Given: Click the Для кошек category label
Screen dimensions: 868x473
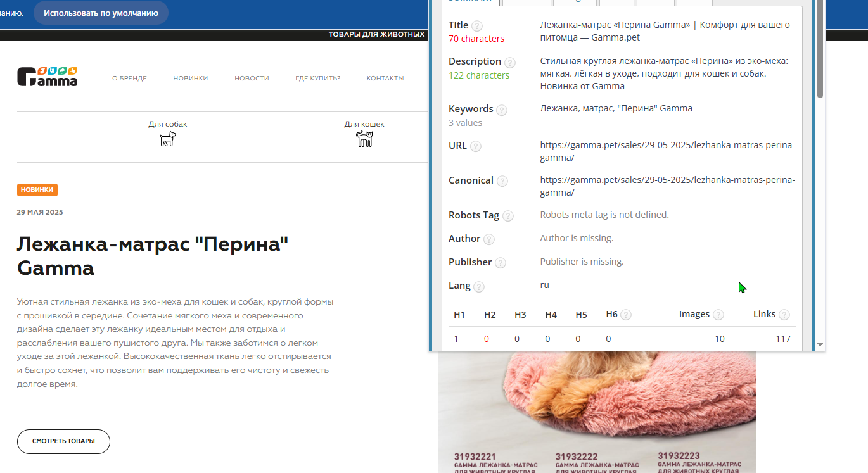Looking at the screenshot, I should click(364, 124).
